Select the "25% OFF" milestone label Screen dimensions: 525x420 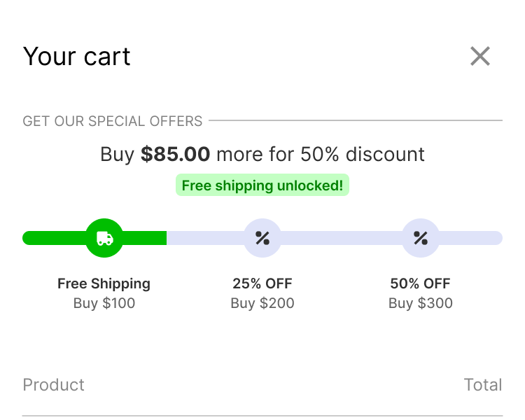(262, 283)
